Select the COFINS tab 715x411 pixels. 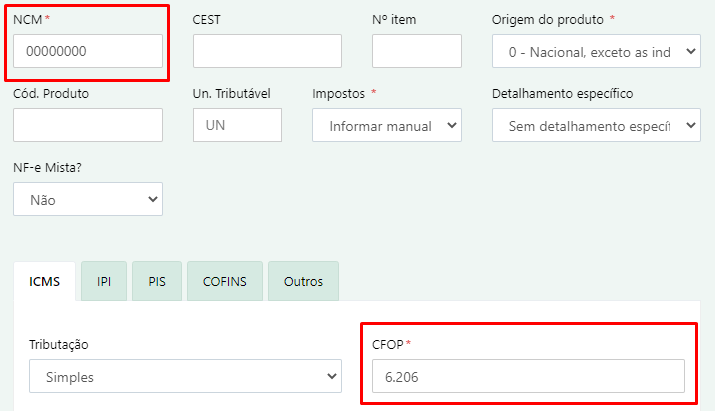pos(225,281)
